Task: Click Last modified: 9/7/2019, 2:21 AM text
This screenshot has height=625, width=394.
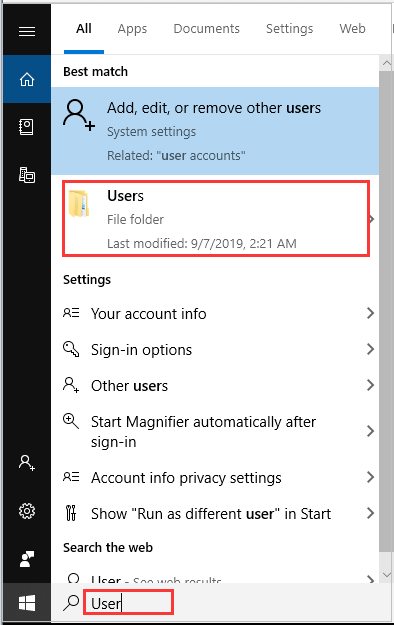Action: [202, 243]
